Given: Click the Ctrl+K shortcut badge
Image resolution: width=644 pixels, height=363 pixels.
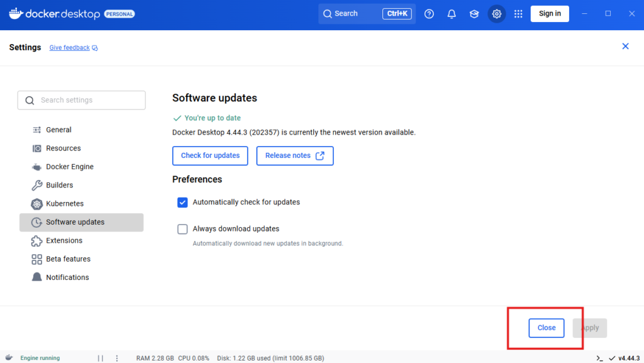Looking at the screenshot, I should coord(397,14).
